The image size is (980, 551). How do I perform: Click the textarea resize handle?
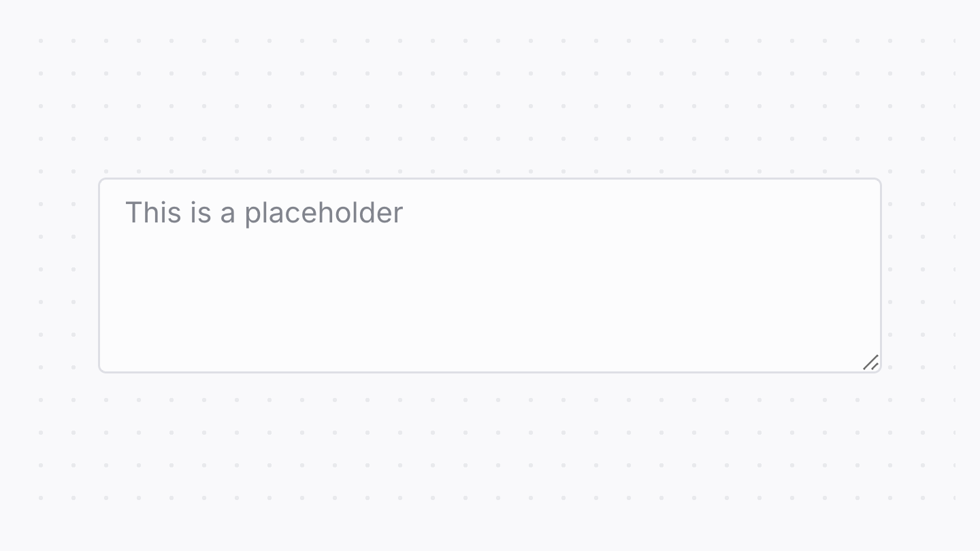[x=871, y=363]
